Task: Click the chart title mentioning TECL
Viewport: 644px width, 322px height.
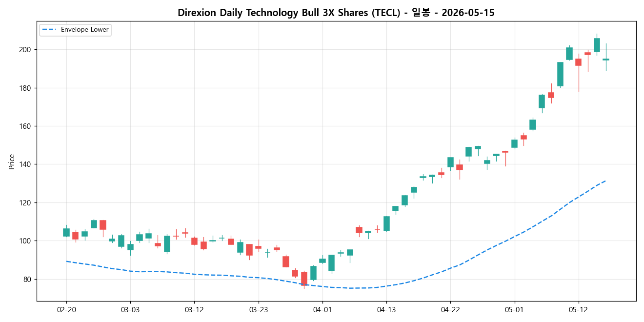Action: click(x=336, y=13)
